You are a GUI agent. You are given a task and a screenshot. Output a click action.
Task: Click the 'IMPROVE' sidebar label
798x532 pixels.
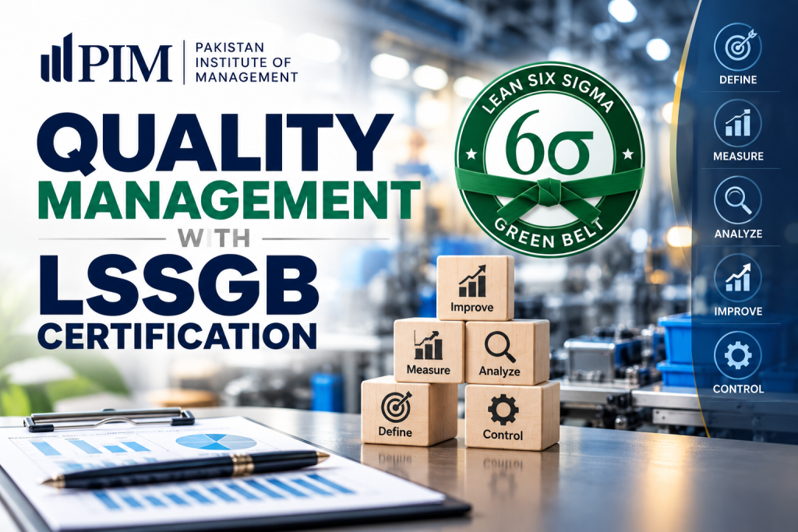click(738, 312)
